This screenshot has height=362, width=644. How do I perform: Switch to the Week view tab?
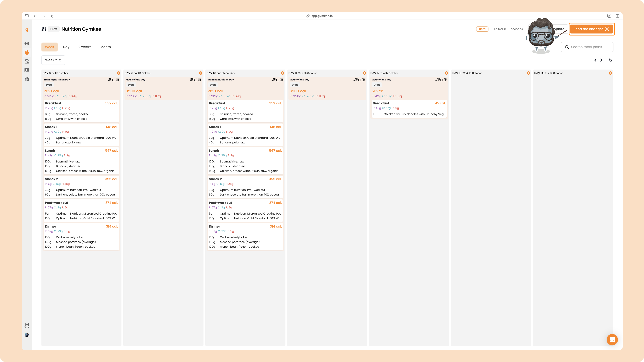[49, 47]
